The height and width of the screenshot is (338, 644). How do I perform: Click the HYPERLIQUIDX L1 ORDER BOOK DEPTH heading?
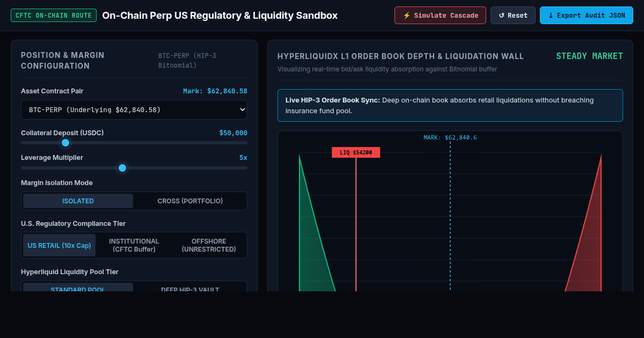coord(400,56)
